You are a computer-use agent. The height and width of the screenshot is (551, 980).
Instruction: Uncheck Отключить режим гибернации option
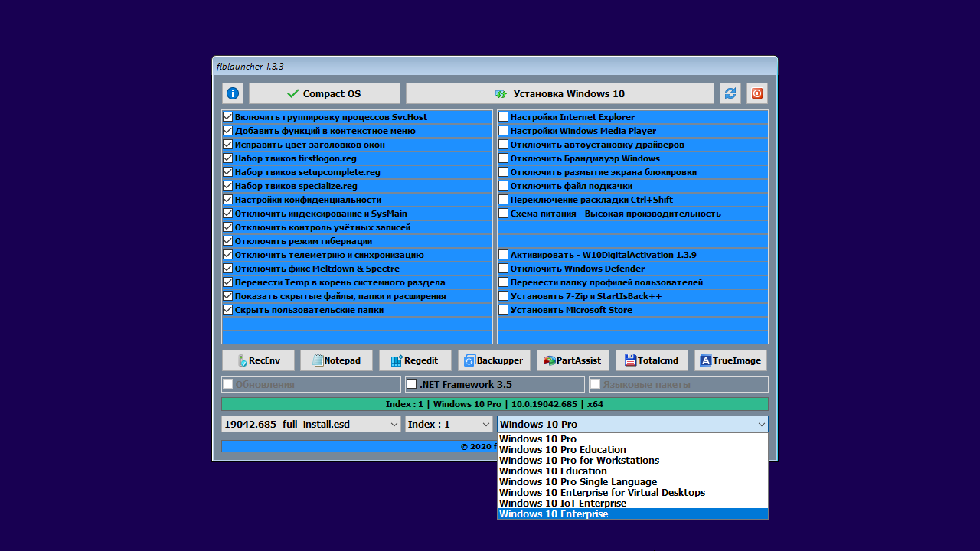[x=227, y=241]
